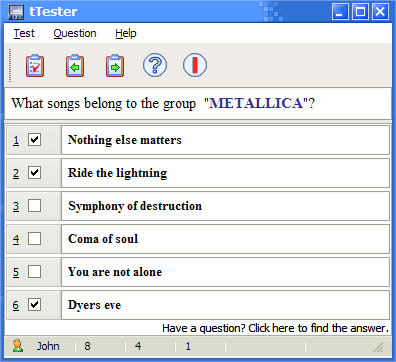The image size is (396, 362).
Task: Go to next question with right-arrow clipboard
Action: pyautogui.click(x=115, y=66)
